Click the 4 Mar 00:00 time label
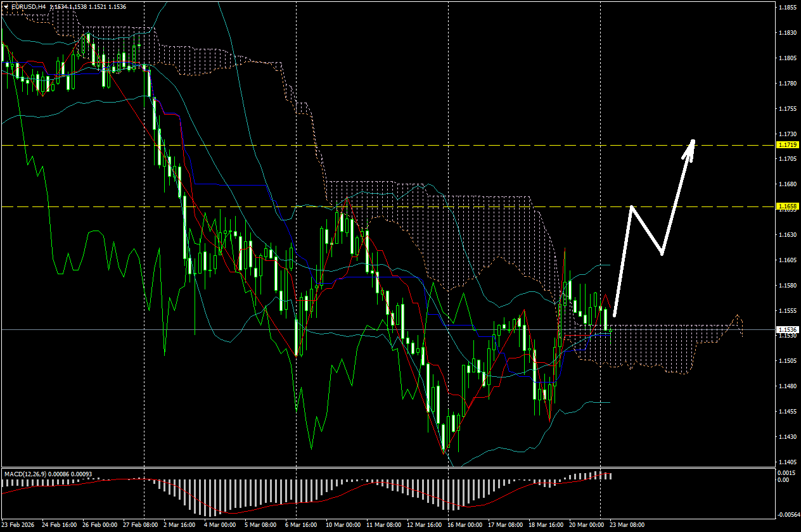The width and height of the screenshot is (801, 532). [x=221, y=525]
